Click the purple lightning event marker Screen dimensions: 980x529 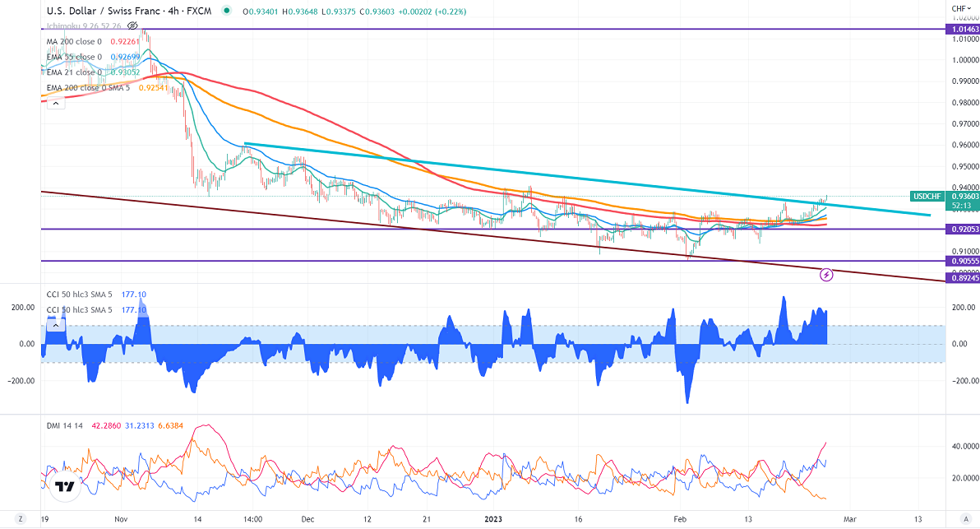point(827,273)
